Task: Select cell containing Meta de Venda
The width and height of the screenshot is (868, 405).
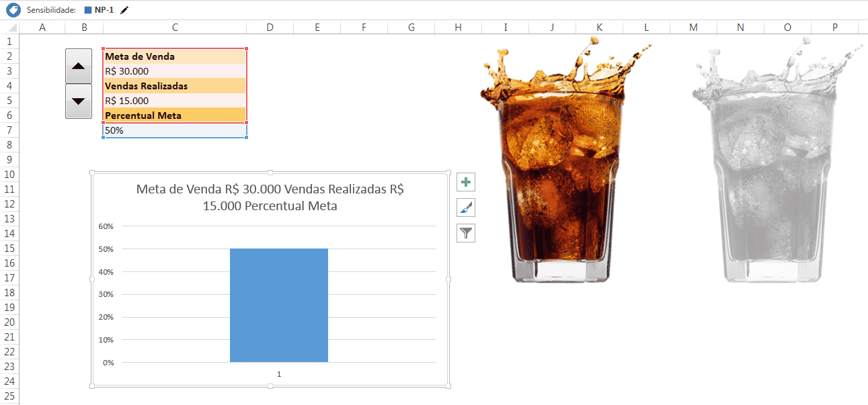Action: pyautogui.click(x=175, y=56)
